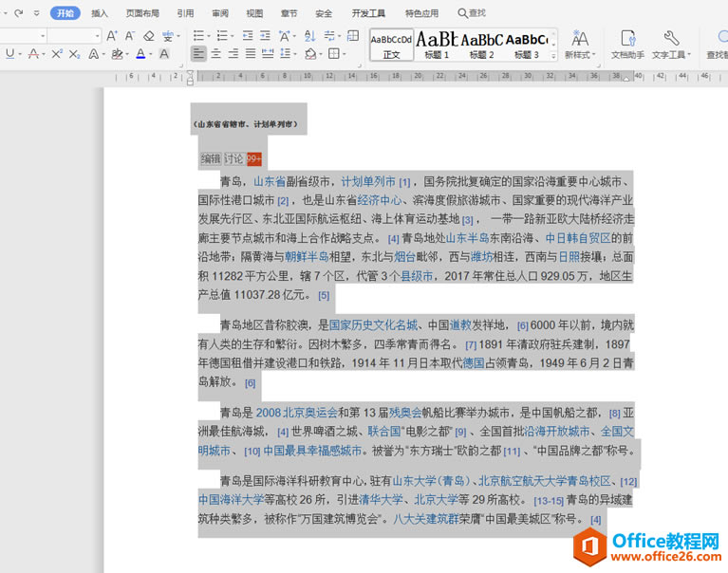Switch to the 视图 tab
The width and height of the screenshot is (728, 573).
click(254, 13)
